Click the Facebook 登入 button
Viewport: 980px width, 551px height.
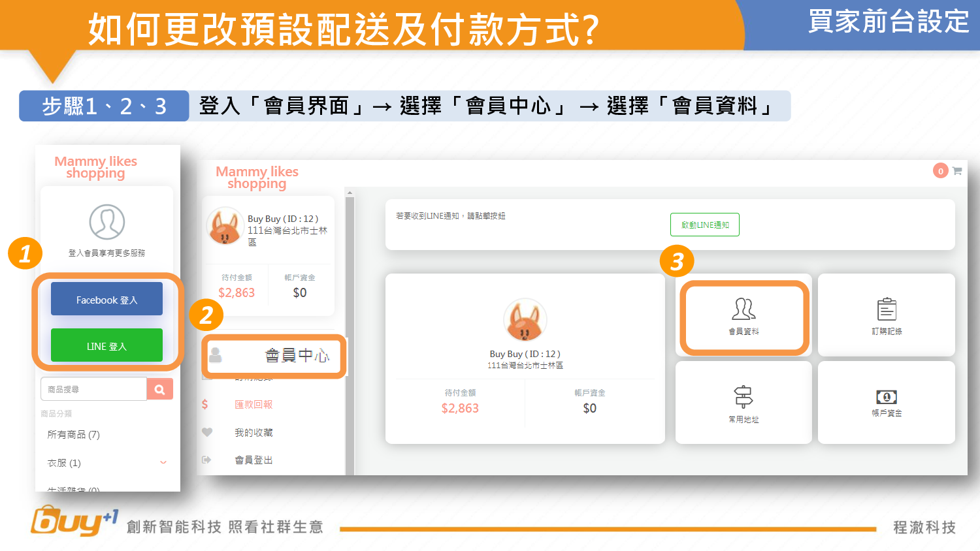[x=106, y=299]
